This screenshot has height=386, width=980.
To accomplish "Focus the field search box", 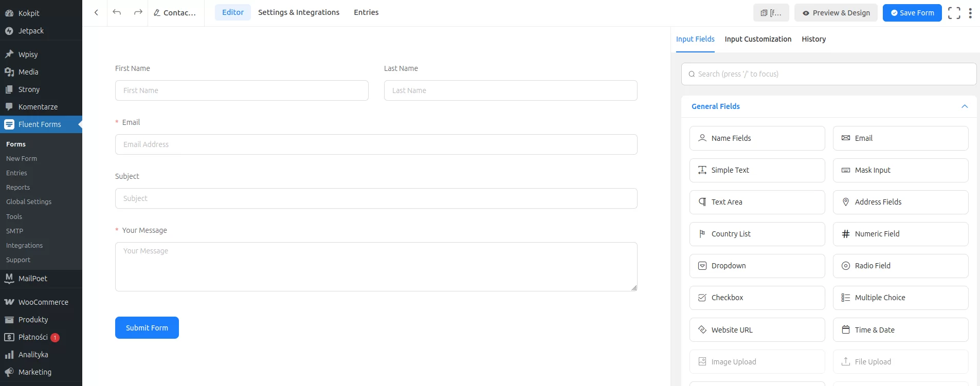I will point(829,74).
